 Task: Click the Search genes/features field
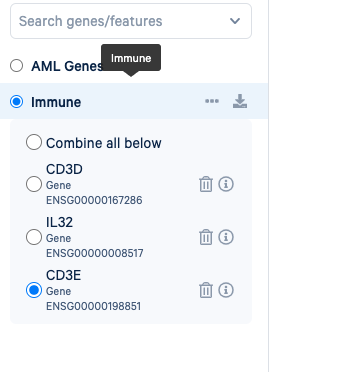(x=131, y=21)
